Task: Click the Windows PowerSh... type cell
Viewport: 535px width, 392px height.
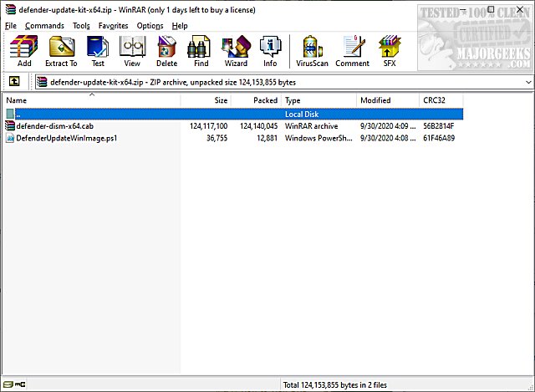Action: [318, 138]
